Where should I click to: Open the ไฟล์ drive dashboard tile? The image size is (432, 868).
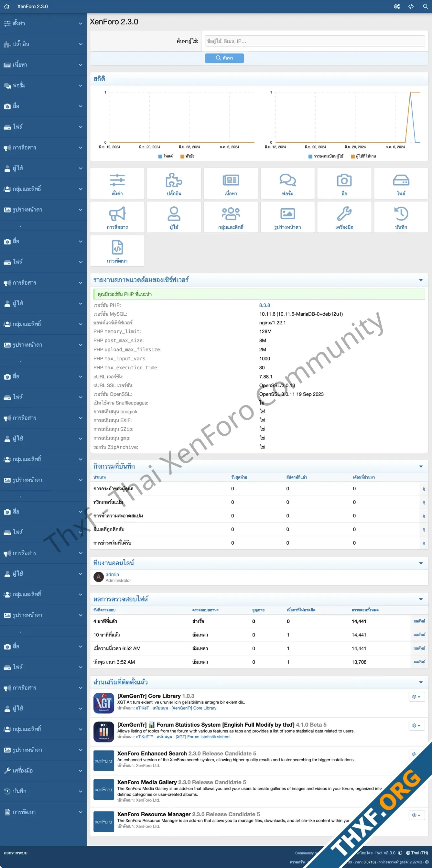point(401,184)
